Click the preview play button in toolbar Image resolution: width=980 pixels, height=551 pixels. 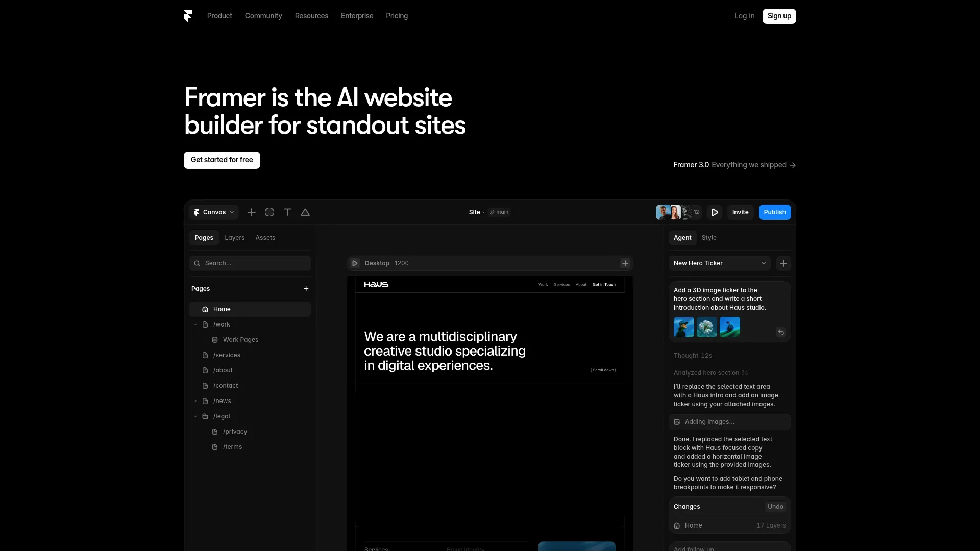point(715,212)
